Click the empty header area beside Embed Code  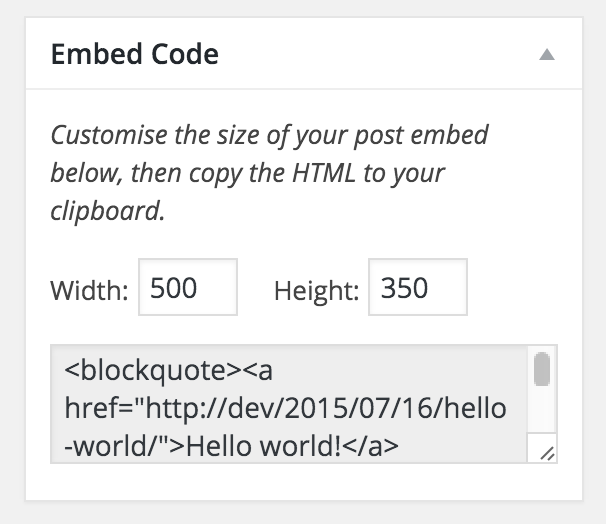pos(379,54)
